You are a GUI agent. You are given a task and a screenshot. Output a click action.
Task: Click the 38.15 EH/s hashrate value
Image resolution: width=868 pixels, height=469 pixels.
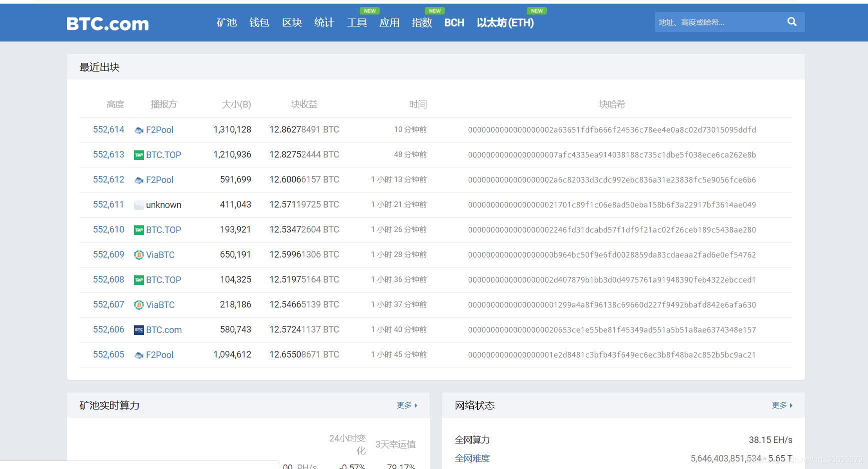(770, 440)
